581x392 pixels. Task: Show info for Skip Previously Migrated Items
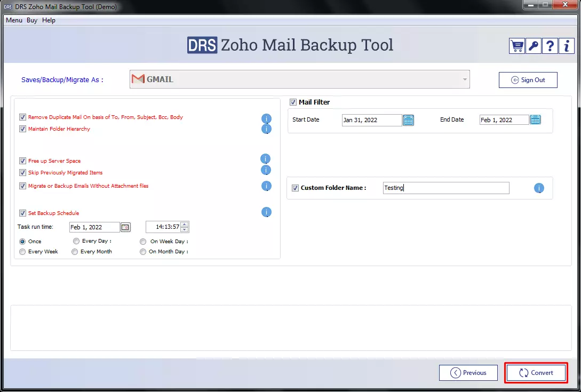266,170
